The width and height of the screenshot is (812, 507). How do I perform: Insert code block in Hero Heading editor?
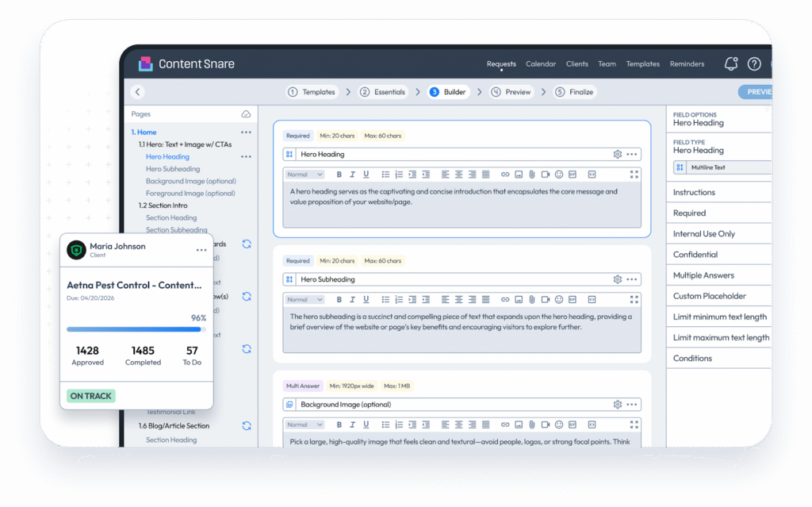pos(592,175)
